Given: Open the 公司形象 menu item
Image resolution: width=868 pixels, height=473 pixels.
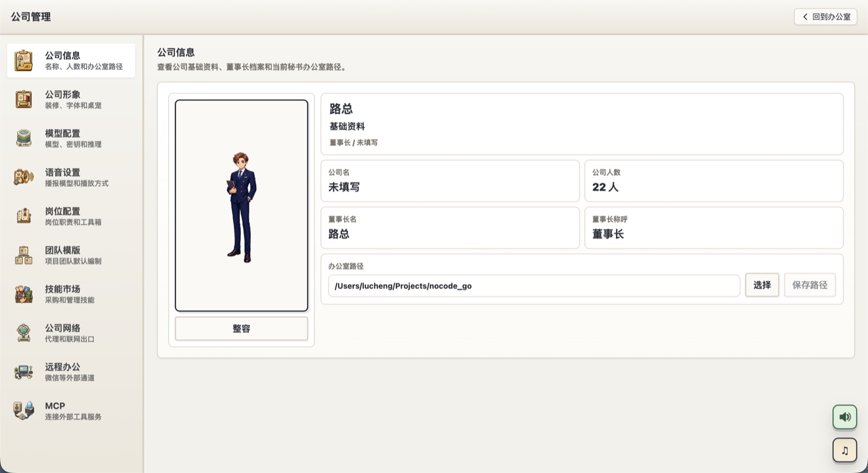Looking at the screenshot, I should (x=71, y=99).
